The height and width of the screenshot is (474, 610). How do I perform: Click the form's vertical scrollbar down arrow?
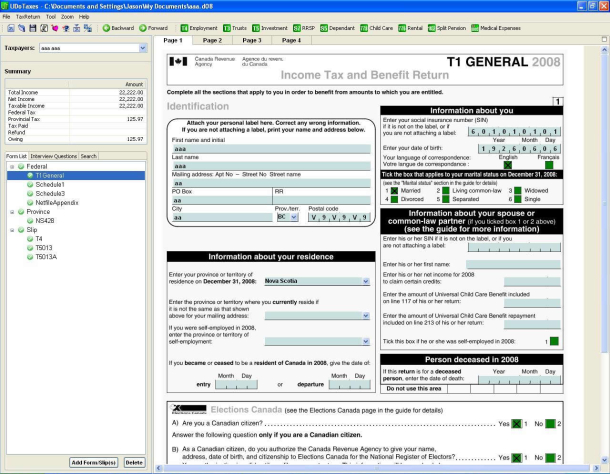(605, 460)
